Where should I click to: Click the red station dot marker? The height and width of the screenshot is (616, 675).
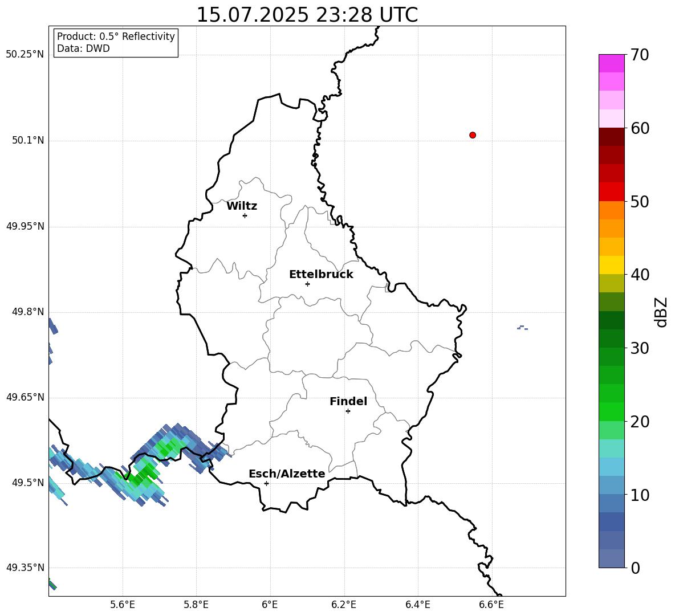[473, 135]
